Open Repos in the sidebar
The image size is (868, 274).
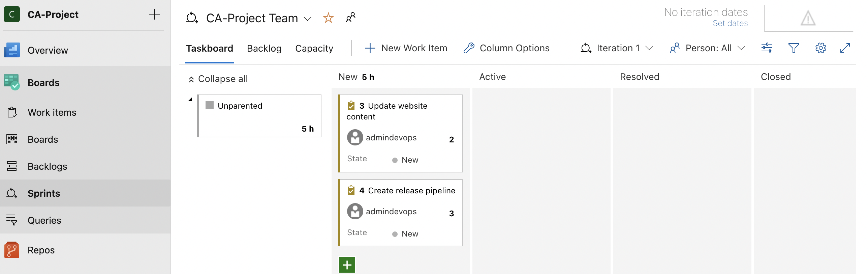(x=41, y=250)
